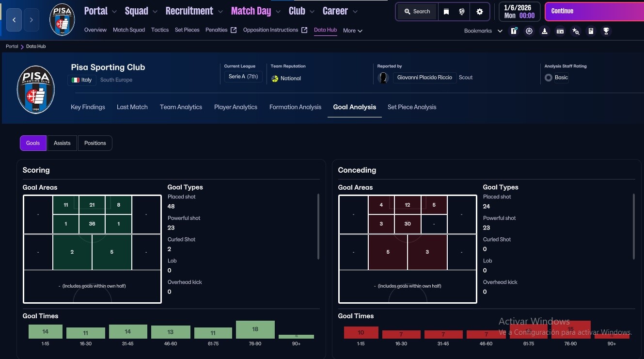Open the star magnifier scouting shortcut icon
Image resolution: width=644 pixels, height=359 pixels.
pos(575,31)
